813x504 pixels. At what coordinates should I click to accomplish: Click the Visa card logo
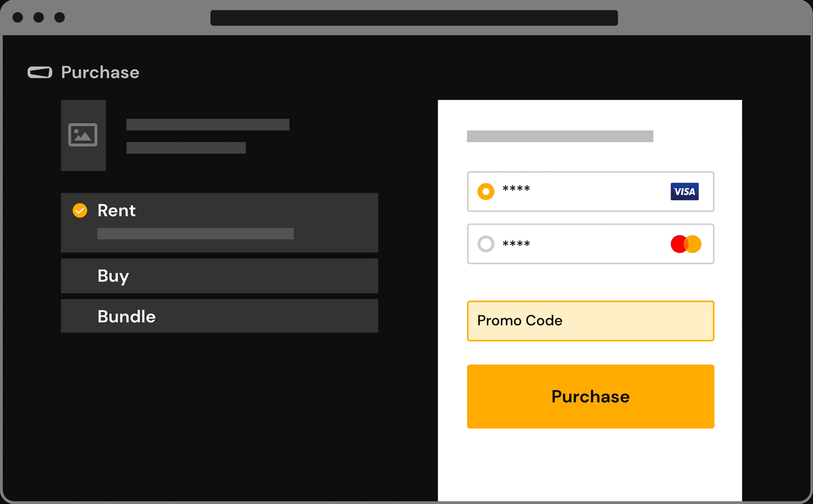[684, 191]
